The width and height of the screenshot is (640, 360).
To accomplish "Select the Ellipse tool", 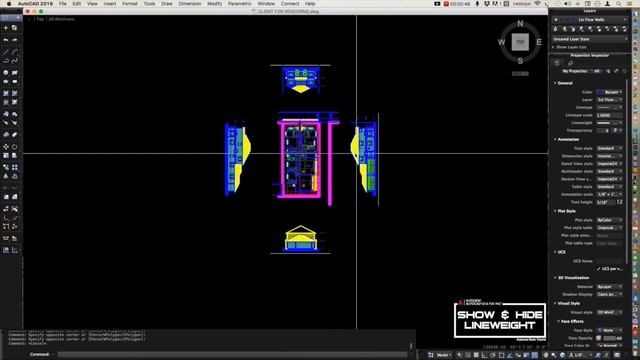I will 6,82.
